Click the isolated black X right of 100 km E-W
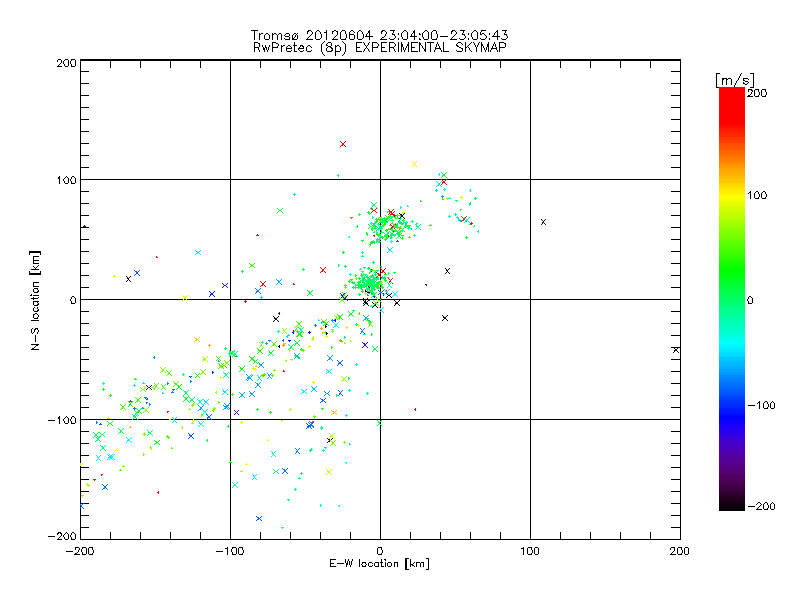Image resolution: width=800 pixels, height=600 pixels. point(543,221)
